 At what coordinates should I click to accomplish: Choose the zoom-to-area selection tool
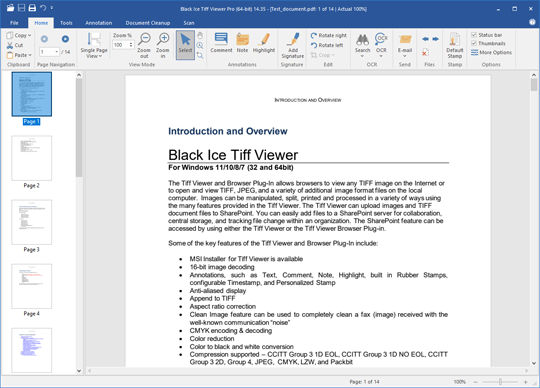pos(200,55)
